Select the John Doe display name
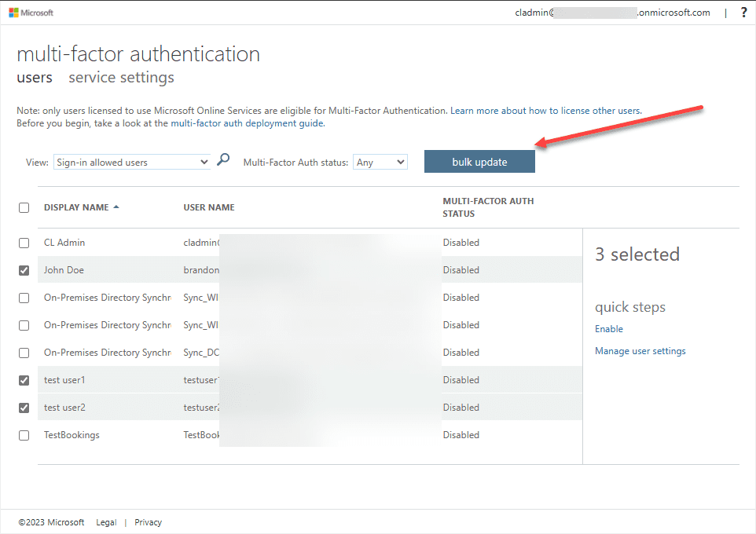The width and height of the screenshot is (756, 534). (x=64, y=270)
